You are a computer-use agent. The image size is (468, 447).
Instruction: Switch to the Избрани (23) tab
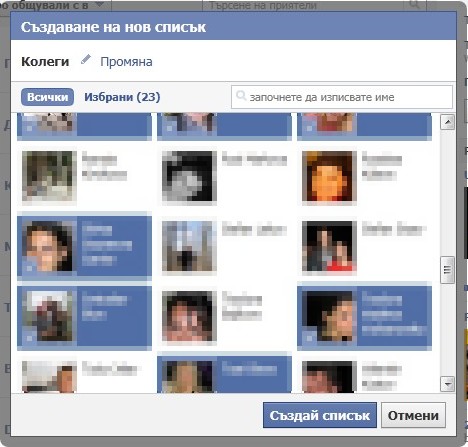coord(122,97)
